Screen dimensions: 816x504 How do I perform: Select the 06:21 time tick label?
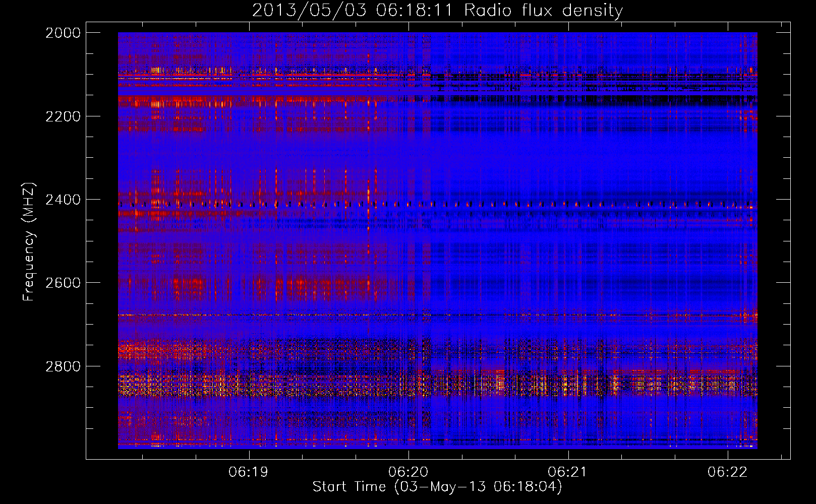pyautogui.click(x=568, y=472)
